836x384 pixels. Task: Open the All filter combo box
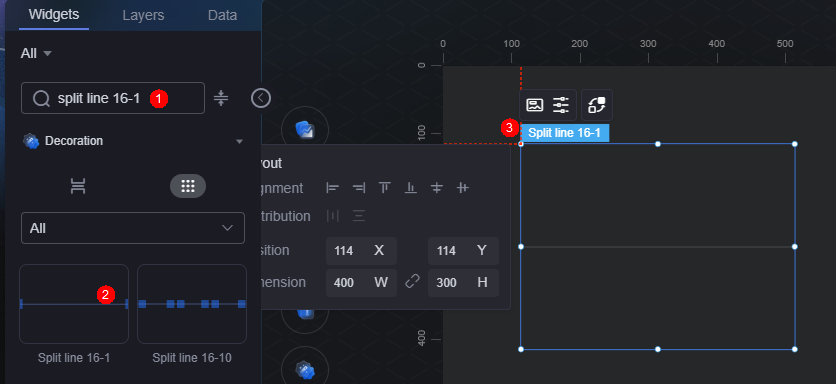(x=133, y=228)
